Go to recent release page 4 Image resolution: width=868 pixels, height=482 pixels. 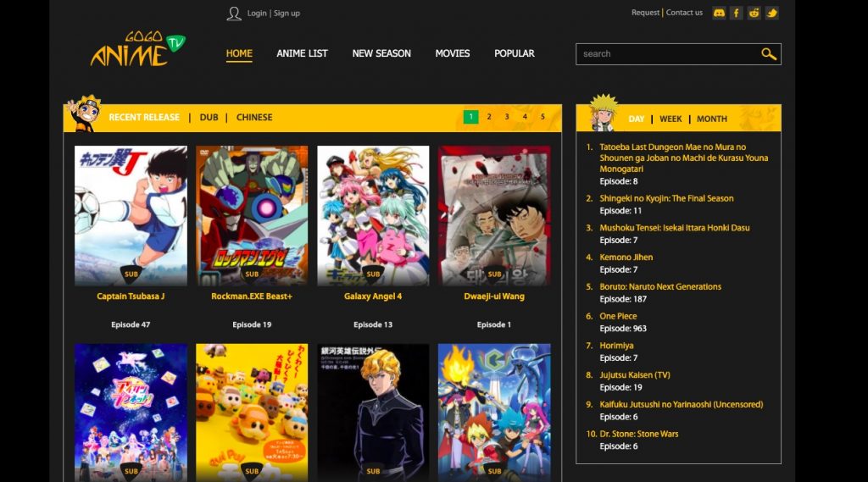[525, 117]
